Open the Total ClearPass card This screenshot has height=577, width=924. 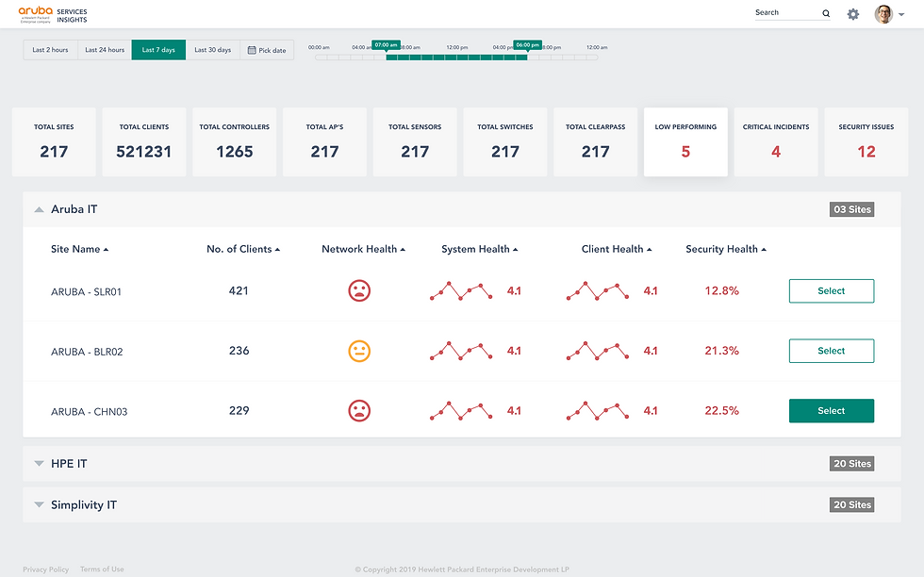click(595, 141)
